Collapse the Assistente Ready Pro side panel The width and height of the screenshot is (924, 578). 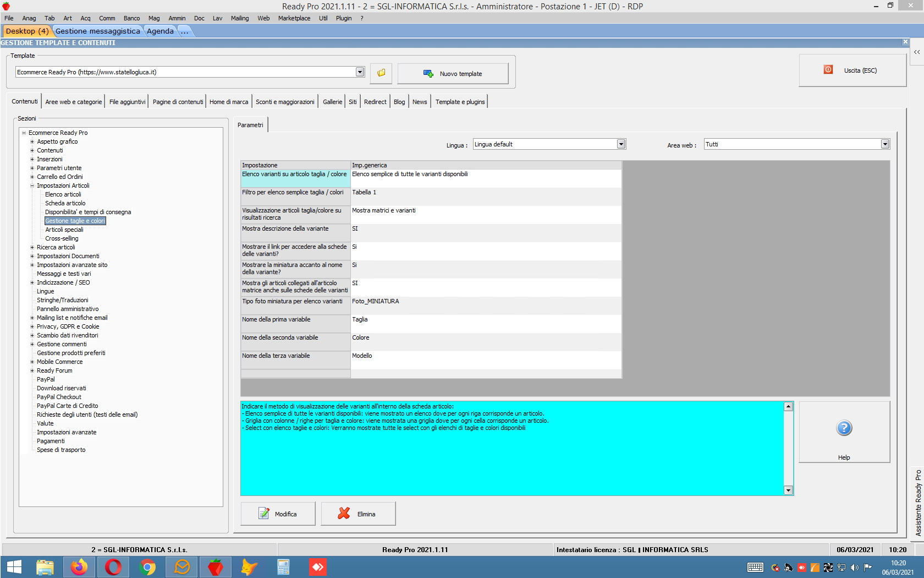click(x=917, y=52)
